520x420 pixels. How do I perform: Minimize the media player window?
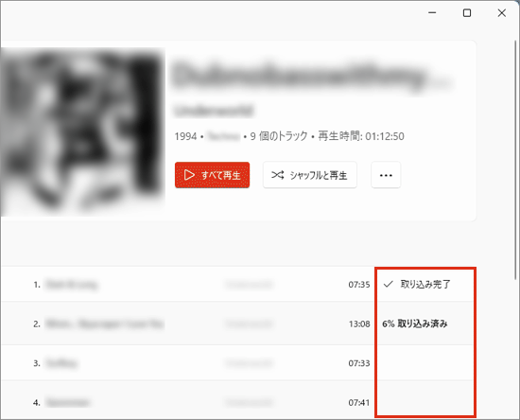point(432,13)
